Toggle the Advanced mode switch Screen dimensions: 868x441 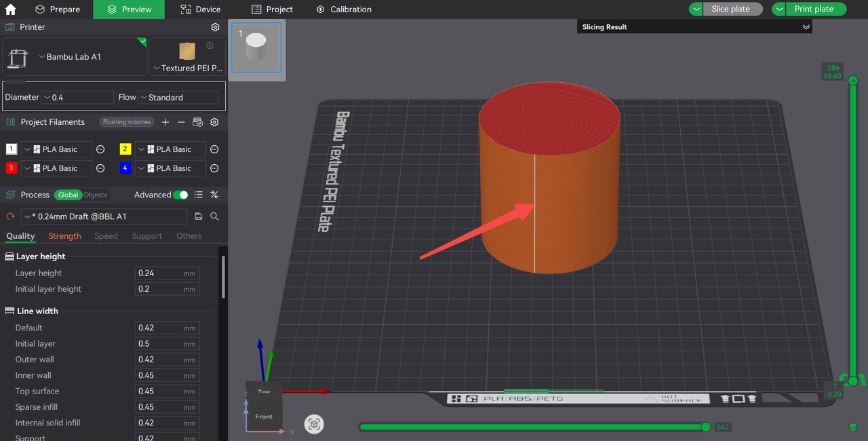pos(180,195)
